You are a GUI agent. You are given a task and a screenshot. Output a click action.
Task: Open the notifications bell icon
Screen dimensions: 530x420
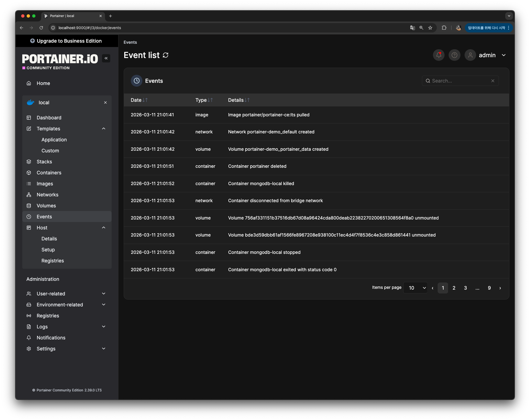coord(438,55)
